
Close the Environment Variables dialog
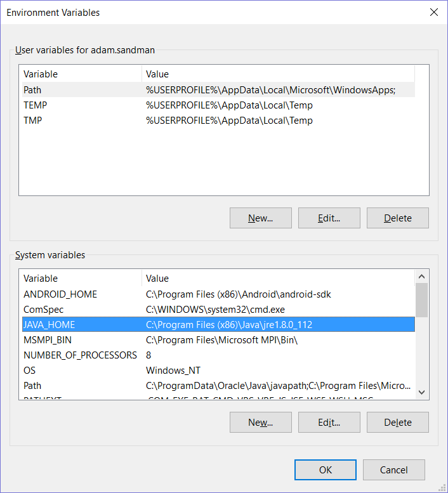[x=433, y=12]
